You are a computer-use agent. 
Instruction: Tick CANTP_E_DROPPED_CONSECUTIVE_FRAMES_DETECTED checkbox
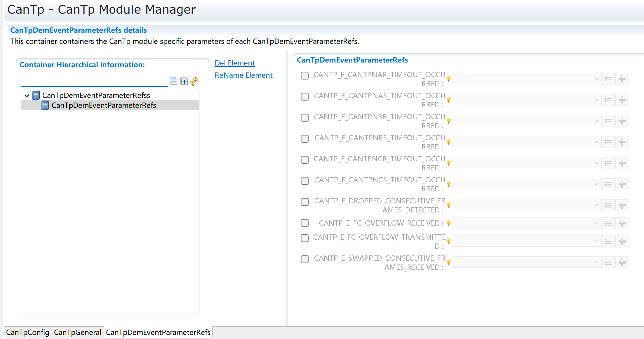(x=305, y=202)
